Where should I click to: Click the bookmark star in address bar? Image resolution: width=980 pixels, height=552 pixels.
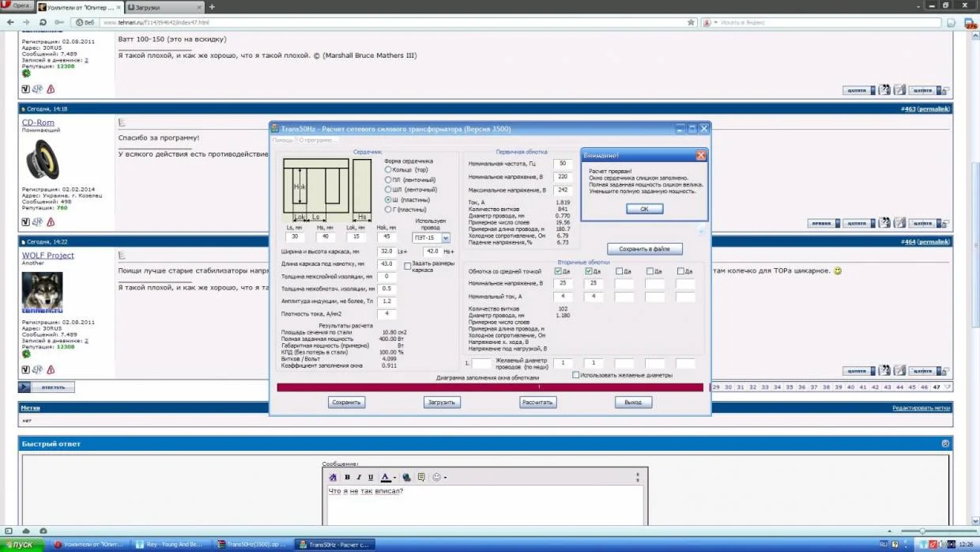[691, 22]
